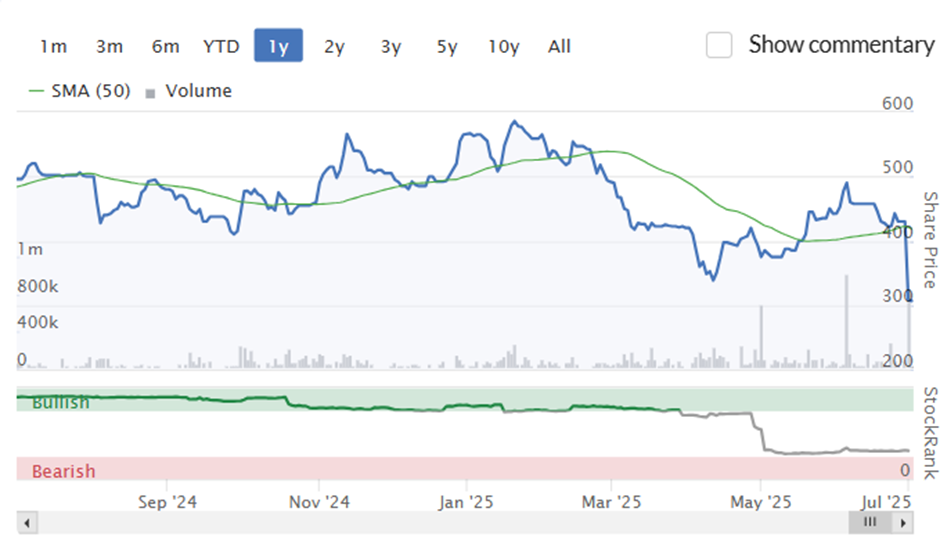Select the 1m time range

tap(53, 46)
